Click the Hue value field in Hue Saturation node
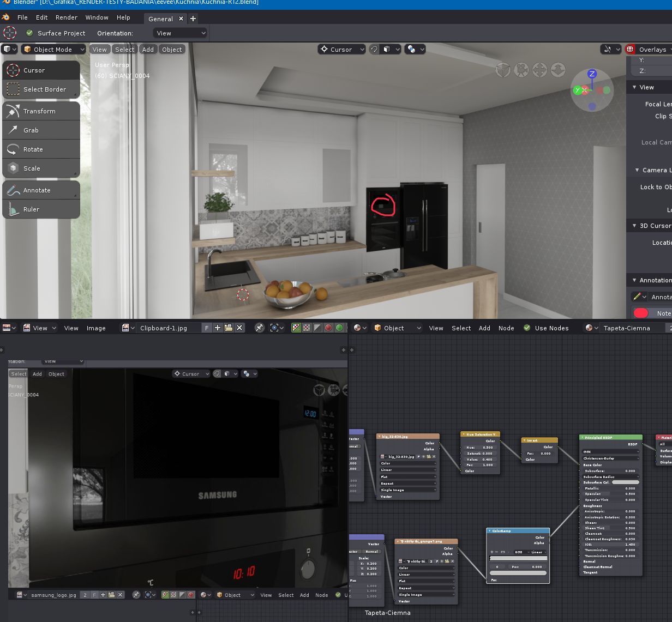 click(x=479, y=448)
